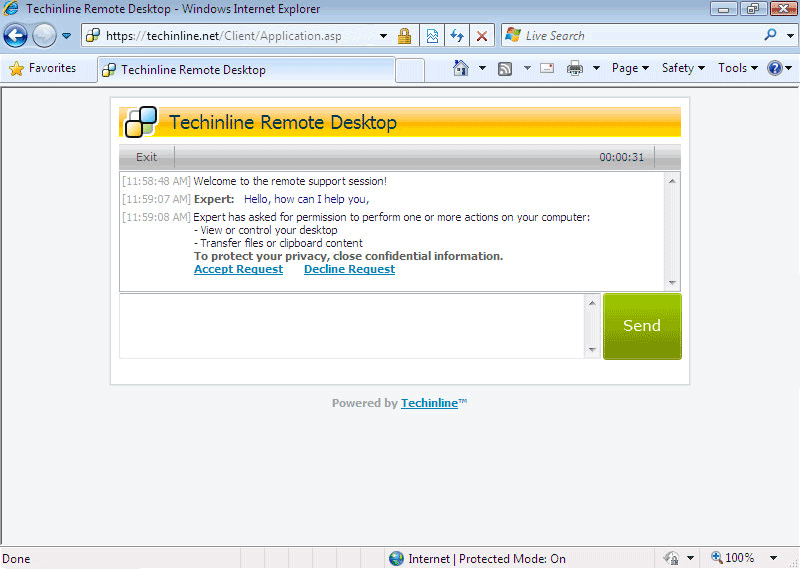Click the status bar privacy lock icon
Viewport: 800px width, 569px height.
coord(672,558)
